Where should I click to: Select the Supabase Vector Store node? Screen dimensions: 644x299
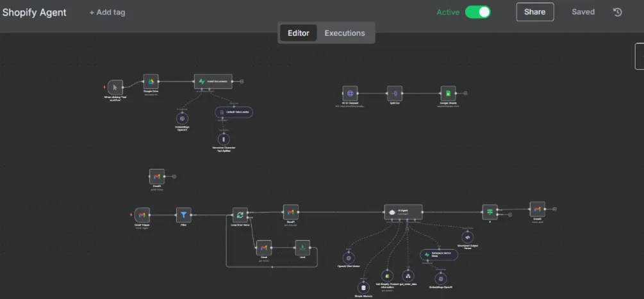439,255
